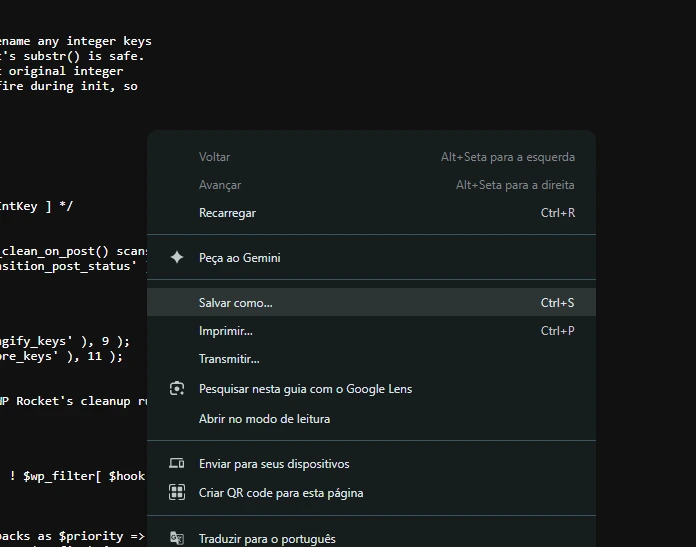The width and height of the screenshot is (696, 547).
Task: Click the Ctrl+P shortcut label
Action: click(558, 331)
